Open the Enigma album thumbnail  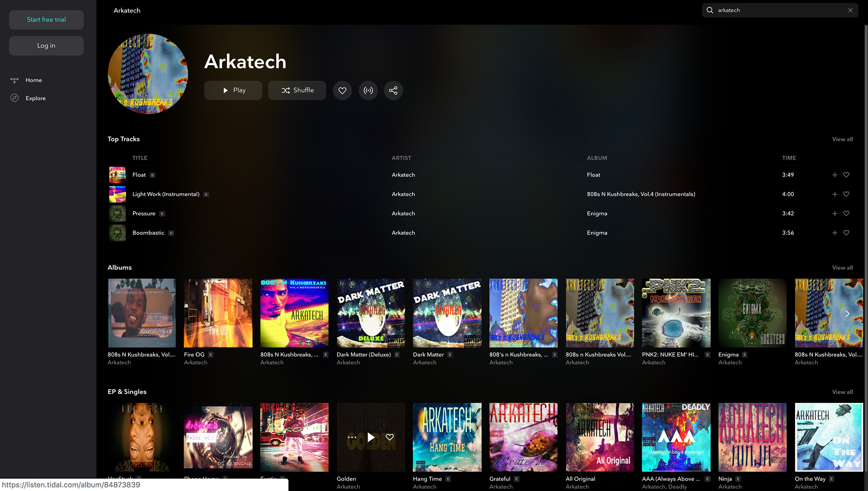click(x=752, y=313)
